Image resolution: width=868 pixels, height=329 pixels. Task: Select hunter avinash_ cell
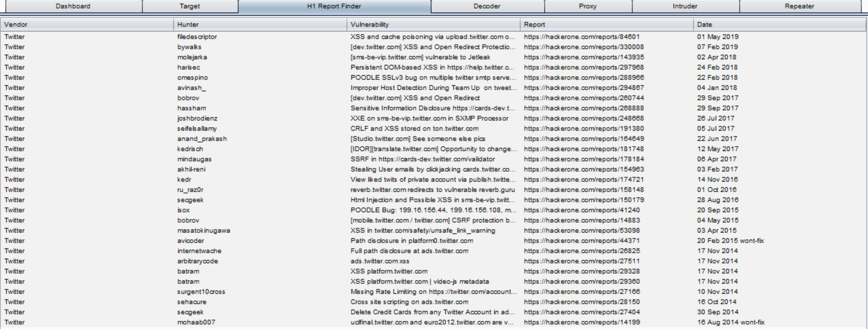(x=260, y=88)
